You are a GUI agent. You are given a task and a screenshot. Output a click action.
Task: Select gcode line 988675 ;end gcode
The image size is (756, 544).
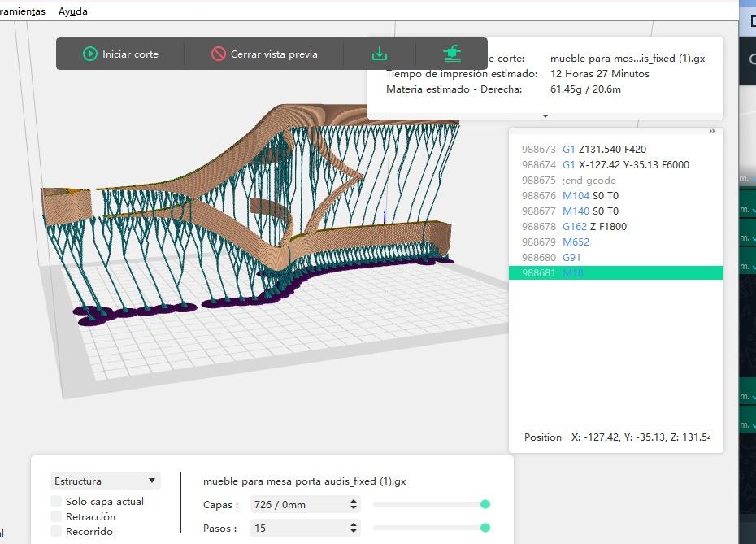click(615, 180)
